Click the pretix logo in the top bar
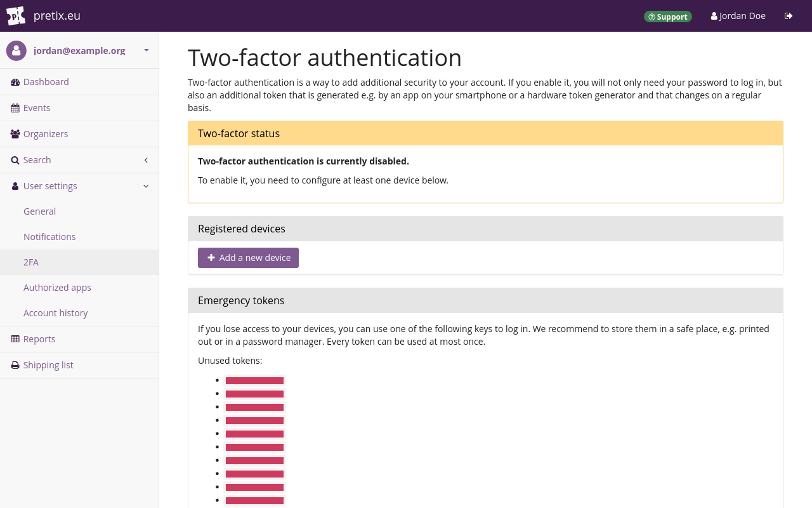Screen dimensions: 812x508 (x=15, y=15)
